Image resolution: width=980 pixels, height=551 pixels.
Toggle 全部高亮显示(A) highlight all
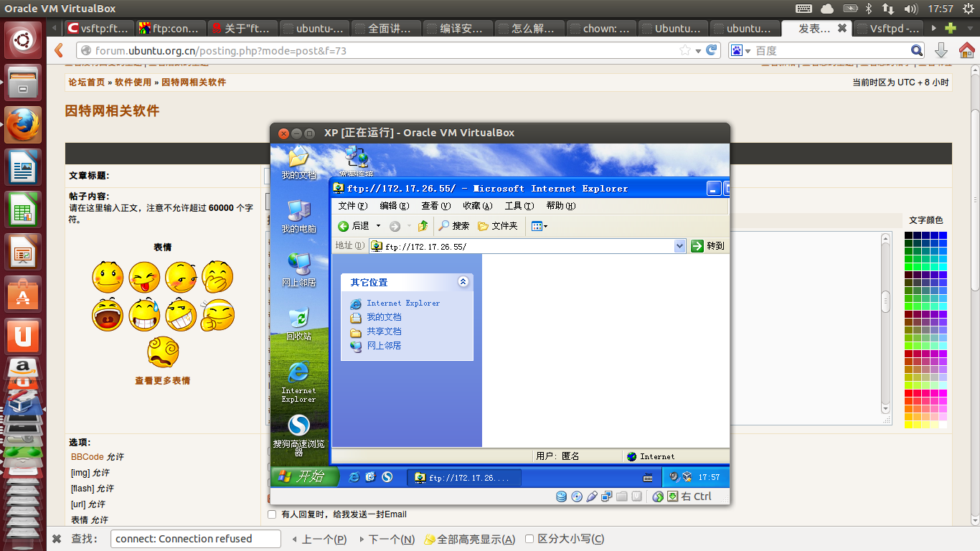(x=470, y=539)
